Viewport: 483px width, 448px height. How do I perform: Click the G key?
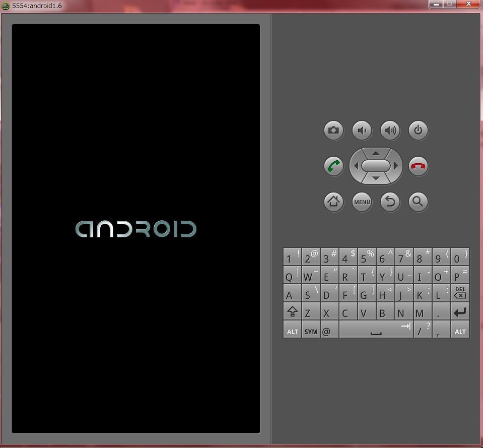[x=367, y=293]
